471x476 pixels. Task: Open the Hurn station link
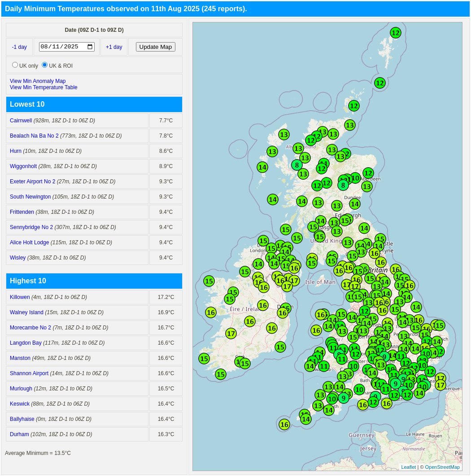pos(16,151)
